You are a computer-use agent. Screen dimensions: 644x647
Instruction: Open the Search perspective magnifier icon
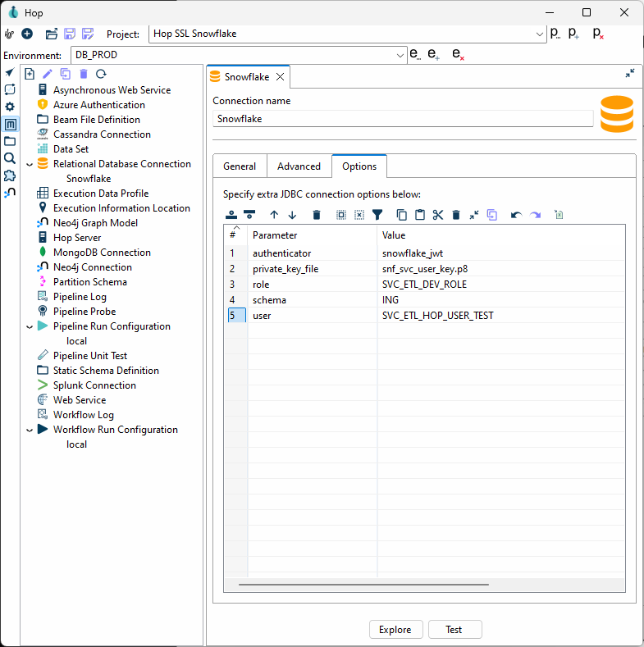10,158
